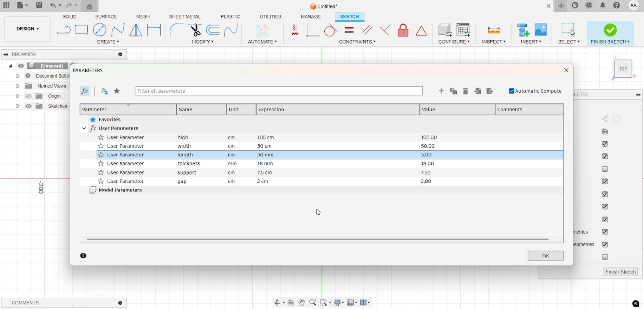Click the 'length' parameter expression '50 mm'
This screenshot has height=309, width=644.
click(x=265, y=155)
